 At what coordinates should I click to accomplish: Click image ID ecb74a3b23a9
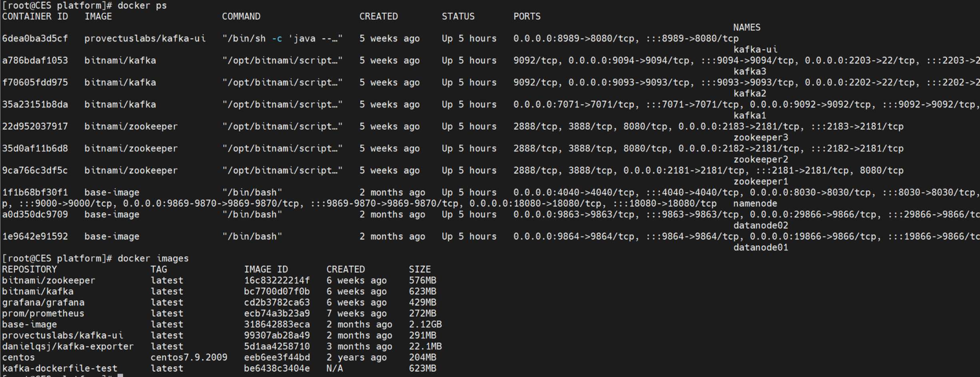[277, 313]
